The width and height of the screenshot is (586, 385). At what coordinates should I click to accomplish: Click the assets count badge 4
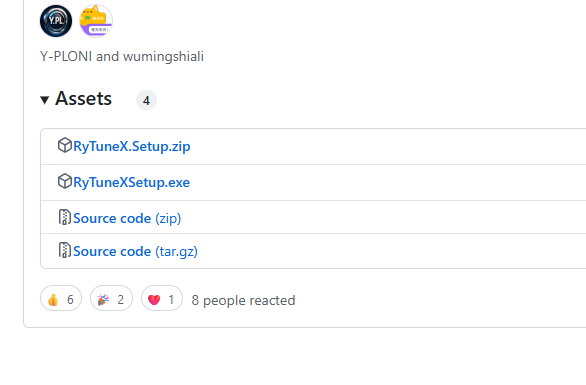146,100
